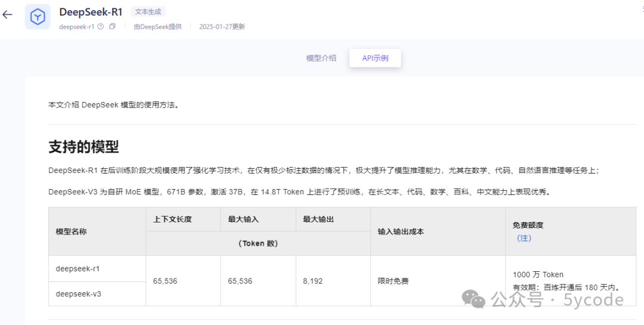
Task: Select the deepseek-r1 table row cell
Action: [x=78, y=268]
